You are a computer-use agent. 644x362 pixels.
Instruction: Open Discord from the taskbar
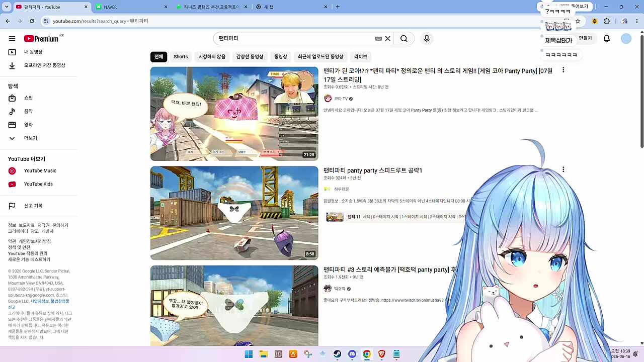click(x=352, y=354)
